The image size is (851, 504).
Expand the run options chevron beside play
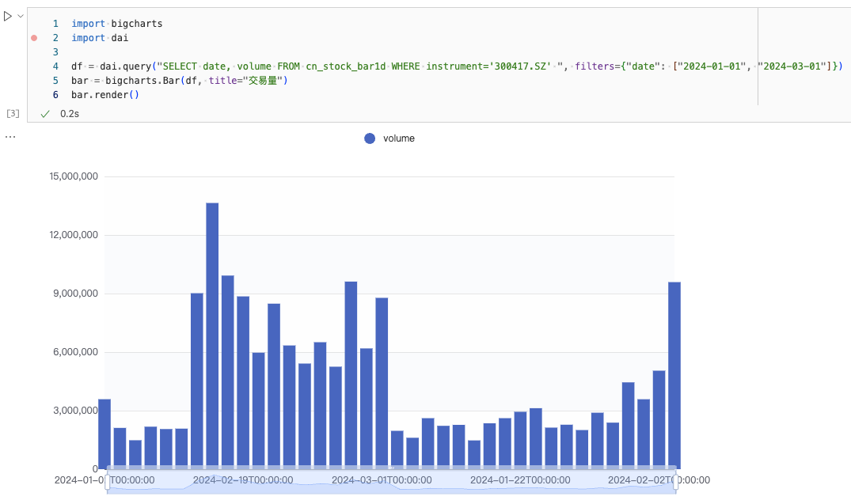[x=21, y=16]
